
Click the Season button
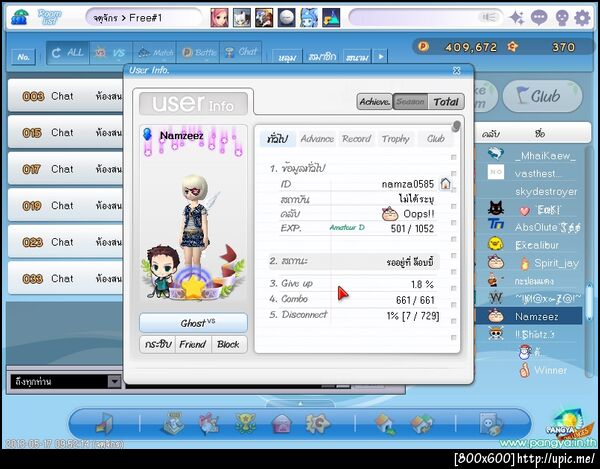click(x=410, y=102)
